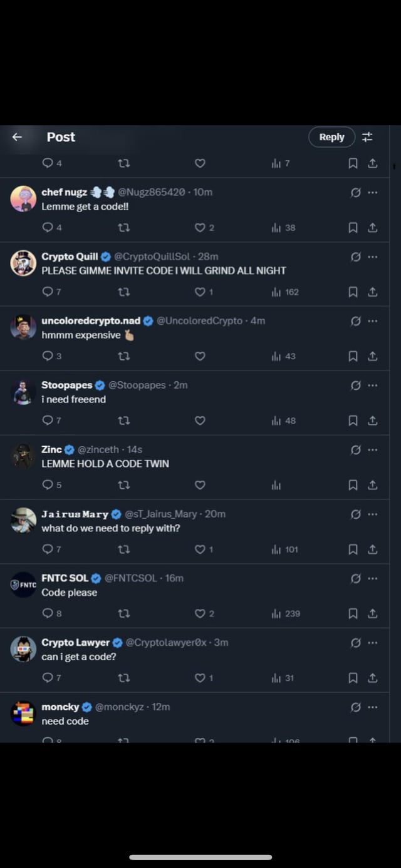This screenshot has height=868, width=401.
Task: Click Grok icon on Stoopapes' reply
Action: click(x=355, y=385)
